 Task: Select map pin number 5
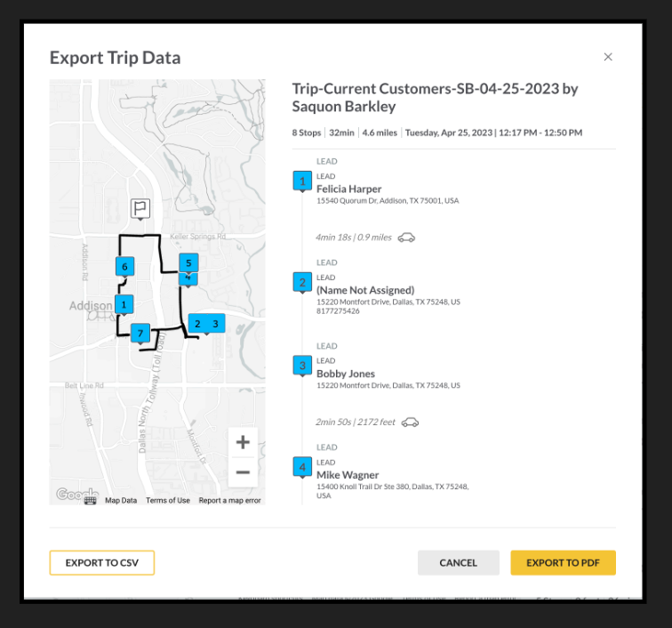[x=188, y=263]
